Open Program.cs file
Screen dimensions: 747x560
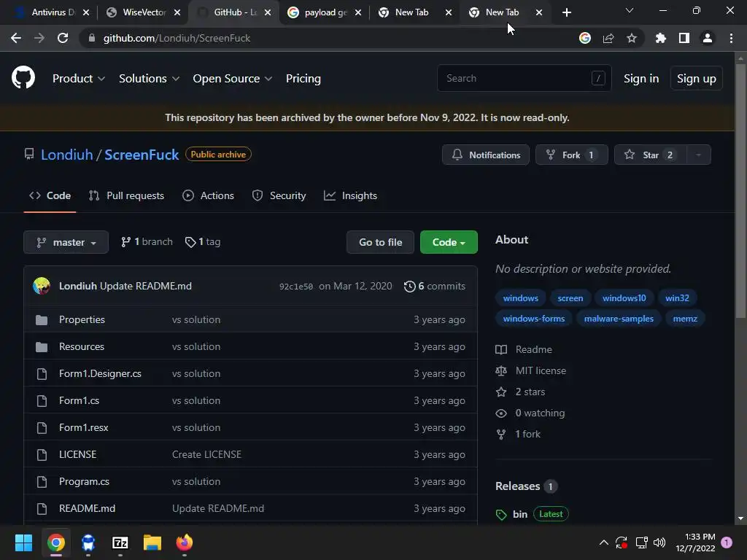tap(84, 482)
